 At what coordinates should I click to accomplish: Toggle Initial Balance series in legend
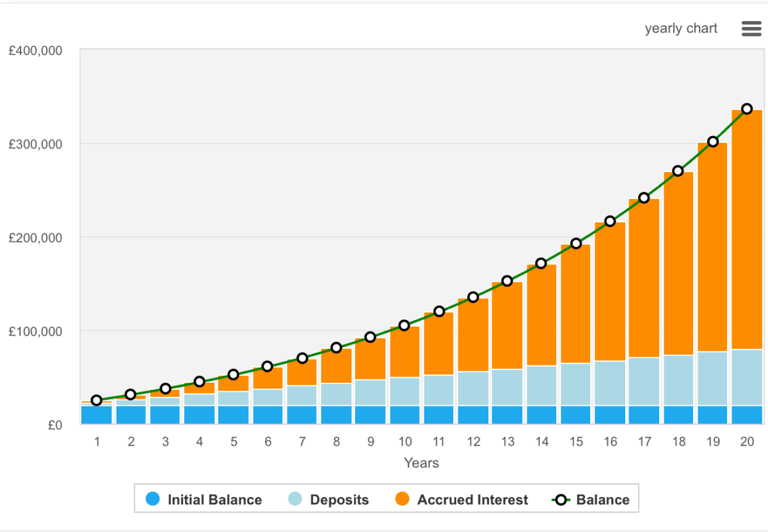pos(214,500)
